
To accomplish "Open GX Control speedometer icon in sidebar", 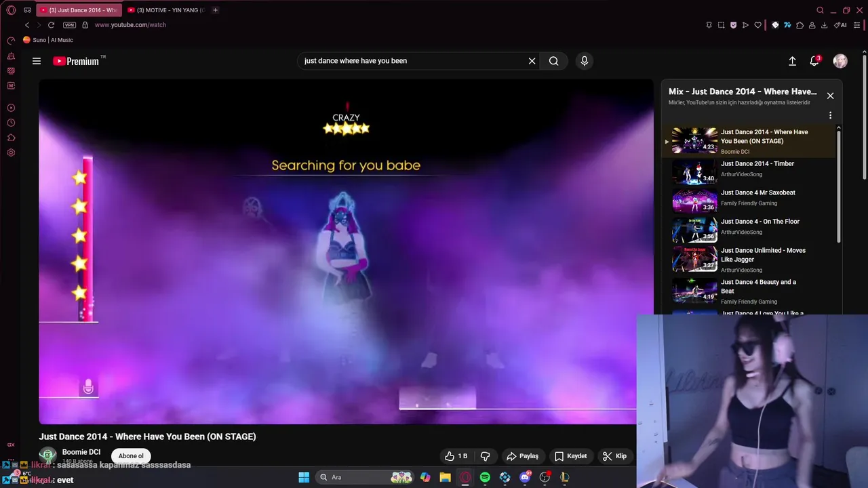I will (x=11, y=41).
